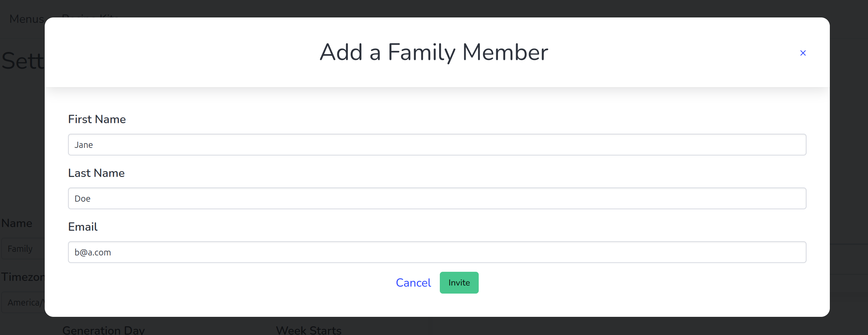Click the dimmed Settings page heading
The image size is (868, 335).
pos(23,61)
